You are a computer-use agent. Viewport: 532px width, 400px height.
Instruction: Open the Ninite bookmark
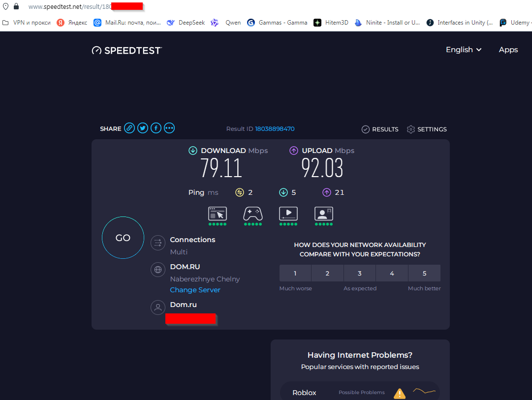pyautogui.click(x=387, y=23)
